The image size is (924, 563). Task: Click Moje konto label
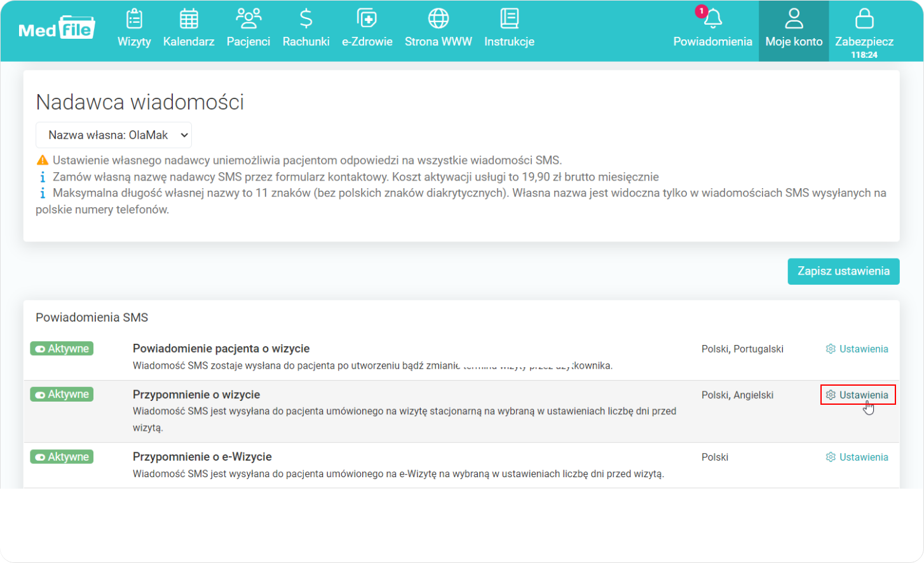pyautogui.click(x=794, y=41)
